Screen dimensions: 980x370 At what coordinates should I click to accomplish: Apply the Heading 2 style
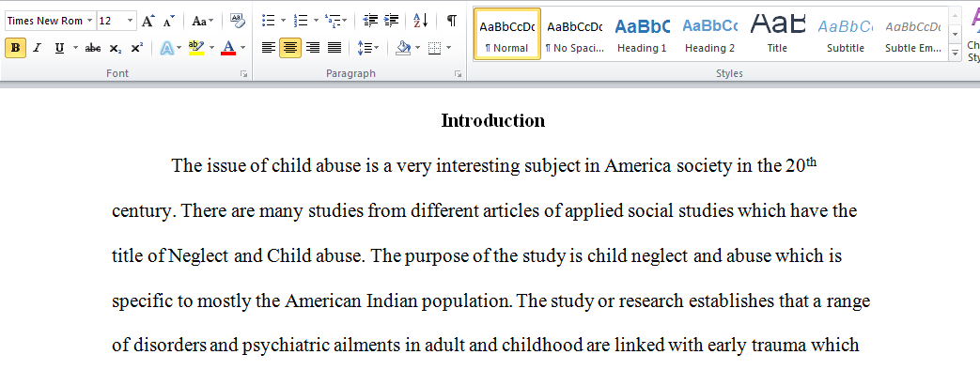[x=709, y=35]
